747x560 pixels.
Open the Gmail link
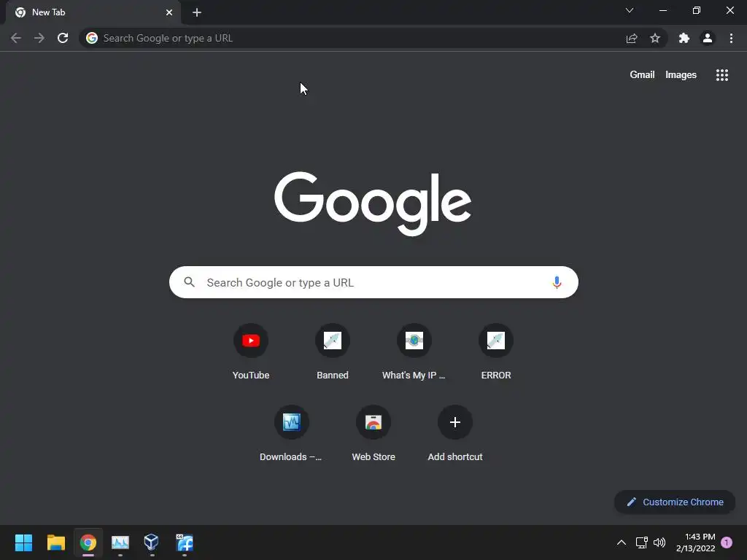pos(642,75)
